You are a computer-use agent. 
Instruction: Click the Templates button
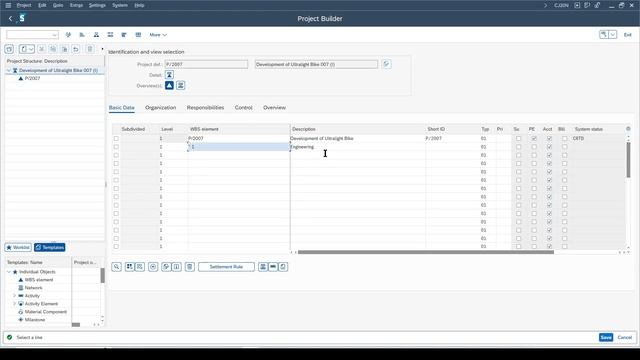[50, 247]
